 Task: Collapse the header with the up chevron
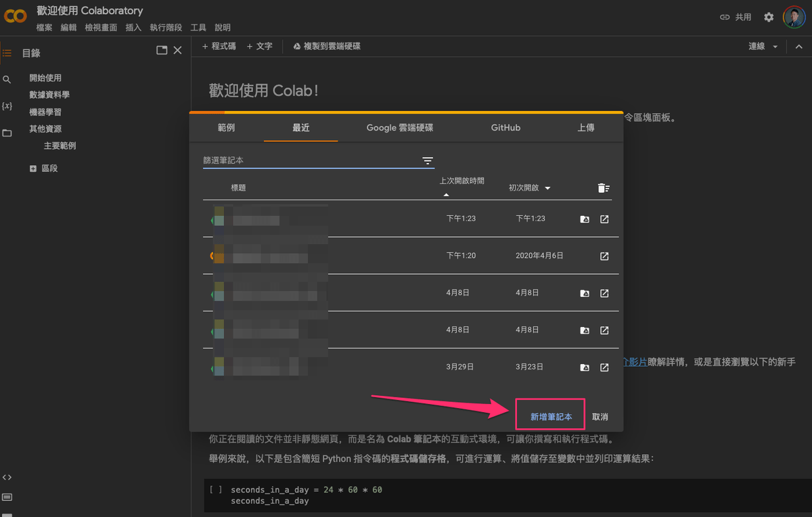point(799,47)
